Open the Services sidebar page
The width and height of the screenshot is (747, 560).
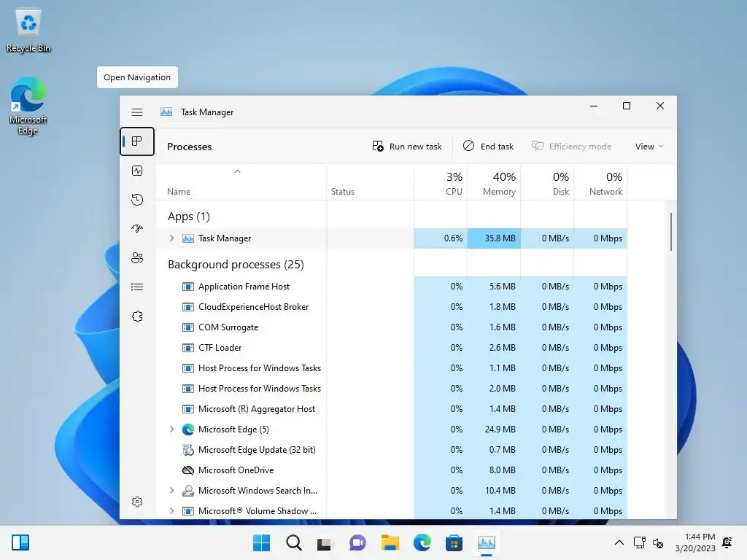coord(137,316)
